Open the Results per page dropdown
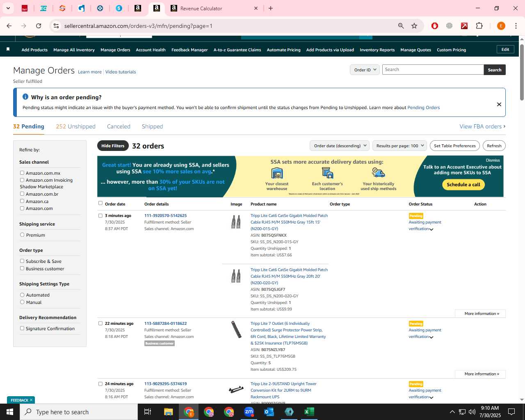Viewport: 525px width, 420px height. click(399, 146)
